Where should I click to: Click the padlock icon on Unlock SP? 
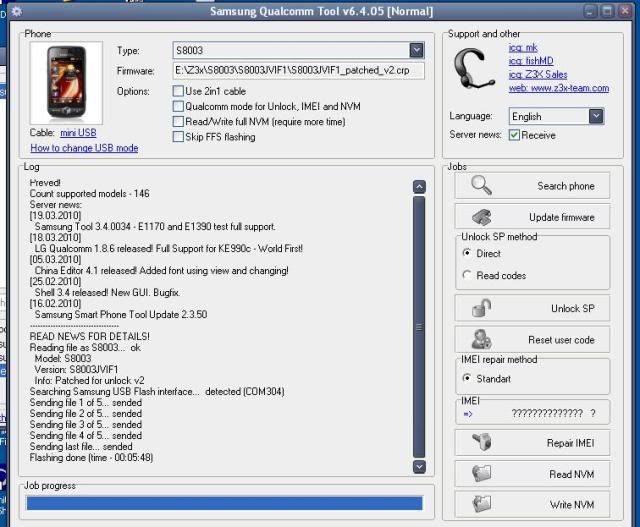pos(482,308)
